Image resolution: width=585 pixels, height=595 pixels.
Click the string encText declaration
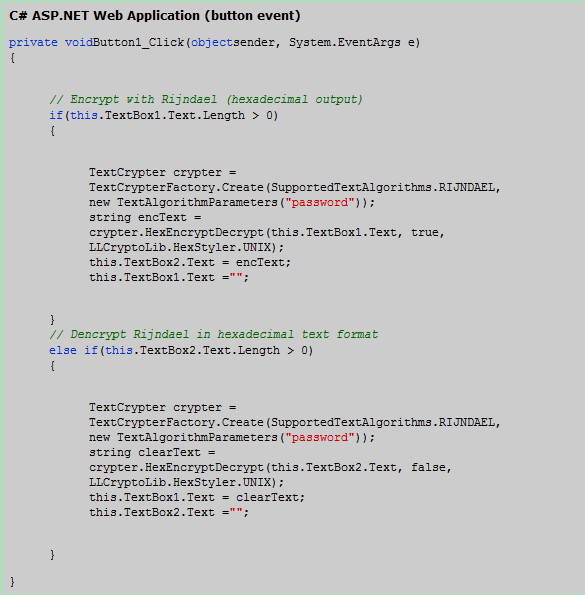point(145,217)
